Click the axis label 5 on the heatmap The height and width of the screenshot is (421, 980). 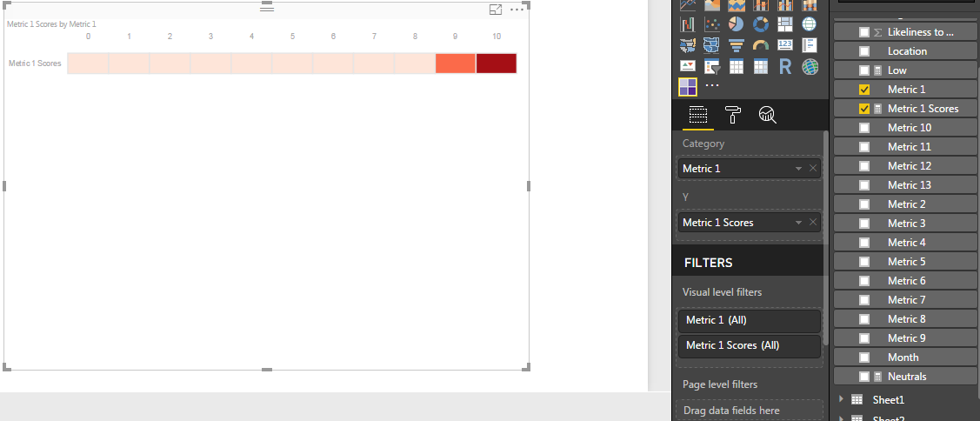pyautogui.click(x=292, y=37)
